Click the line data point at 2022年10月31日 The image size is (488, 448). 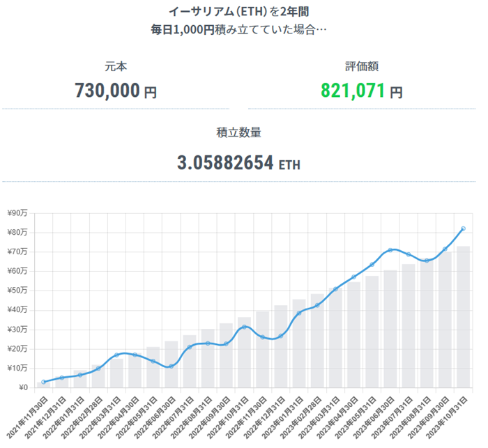click(244, 327)
